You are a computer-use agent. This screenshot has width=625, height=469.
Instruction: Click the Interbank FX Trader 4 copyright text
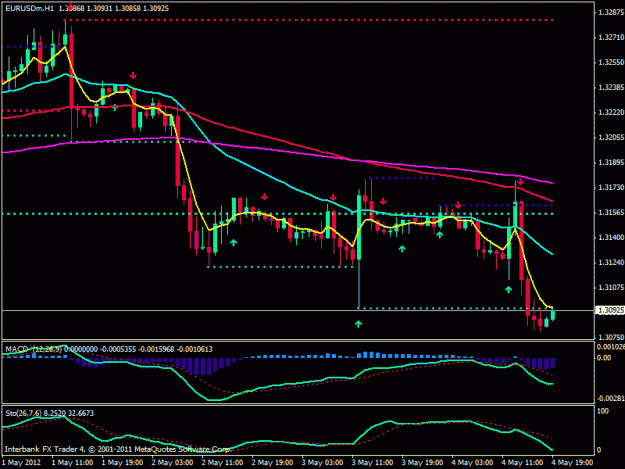coord(118,449)
